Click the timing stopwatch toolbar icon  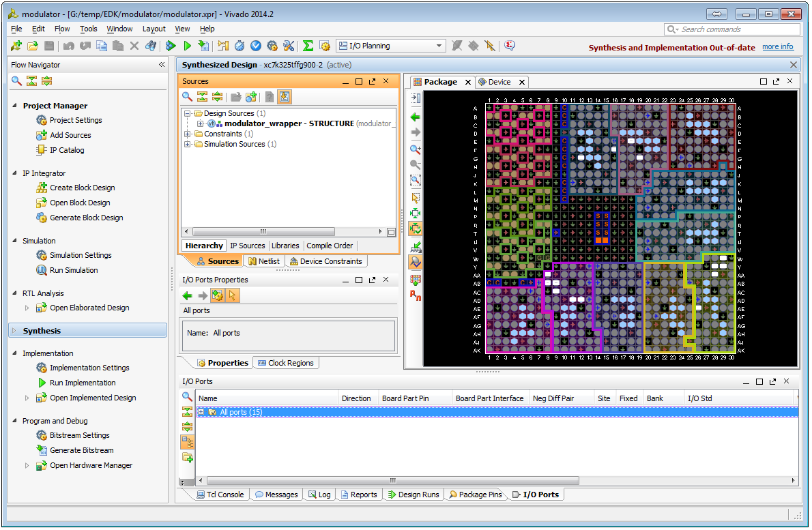pos(240,46)
